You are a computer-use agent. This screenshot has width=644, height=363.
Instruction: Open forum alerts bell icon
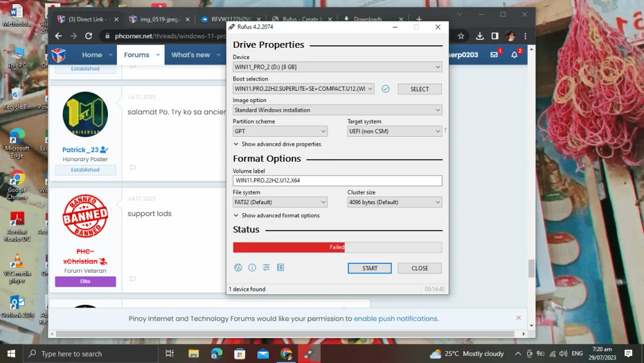coord(514,55)
